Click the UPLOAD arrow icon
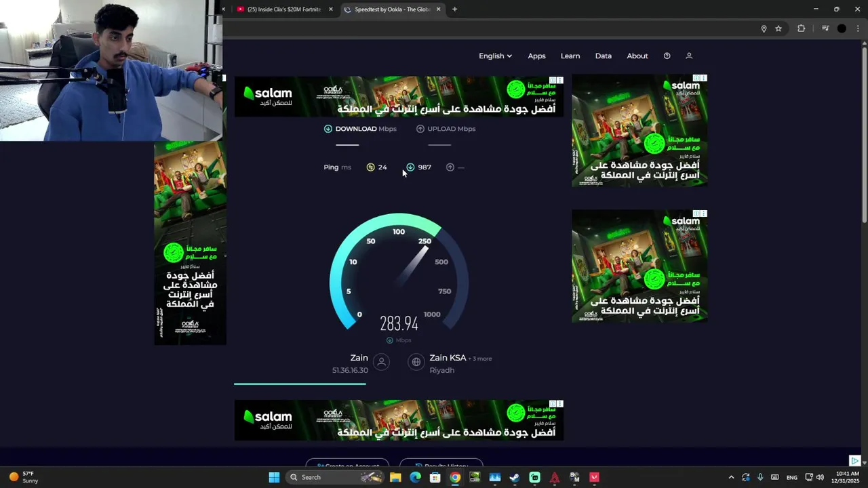 [x=420, y=129]
